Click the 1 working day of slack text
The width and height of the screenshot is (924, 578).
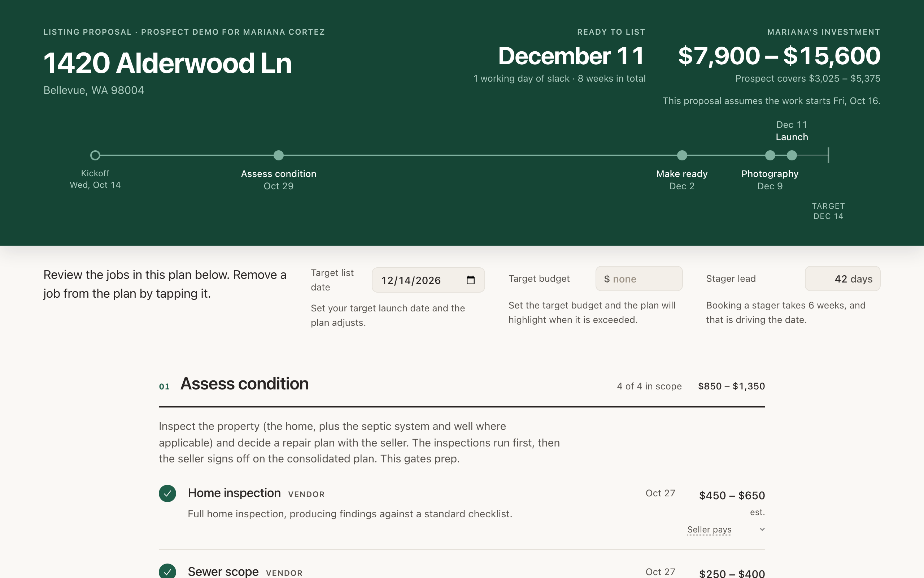[521, 78]
